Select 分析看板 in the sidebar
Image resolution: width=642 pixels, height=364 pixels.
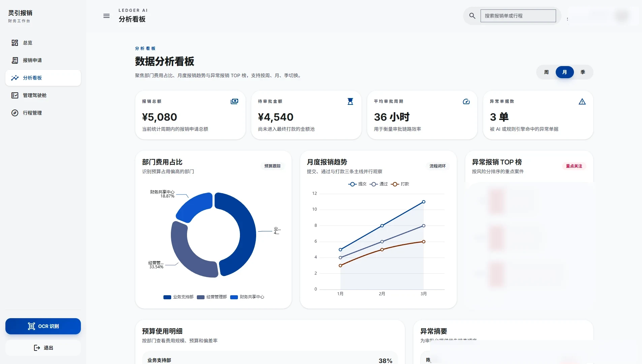tap(43, 78)
